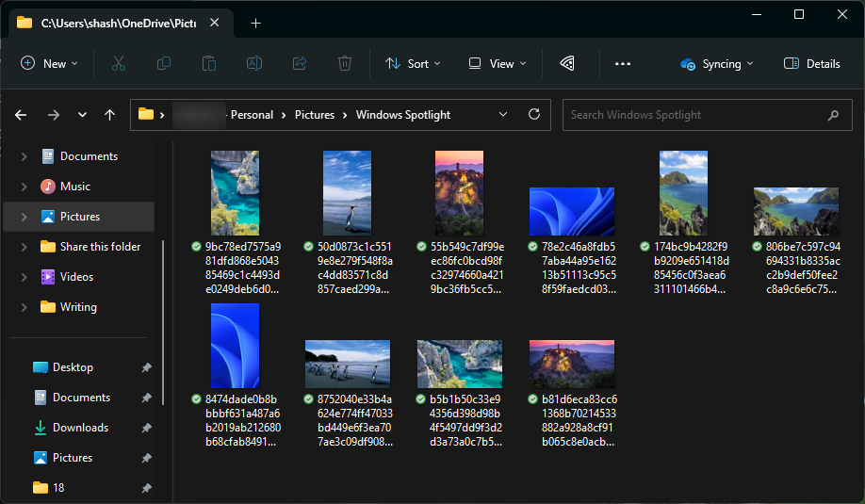Click the Share icon in toolbar
This screenshot has width=865, height=504.
(300, 63)
